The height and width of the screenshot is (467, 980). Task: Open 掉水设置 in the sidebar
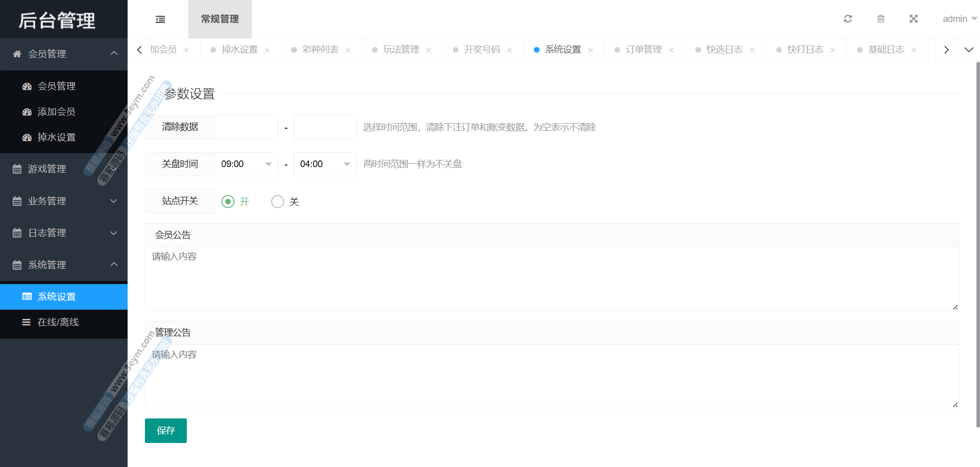[x=57, y=137]
